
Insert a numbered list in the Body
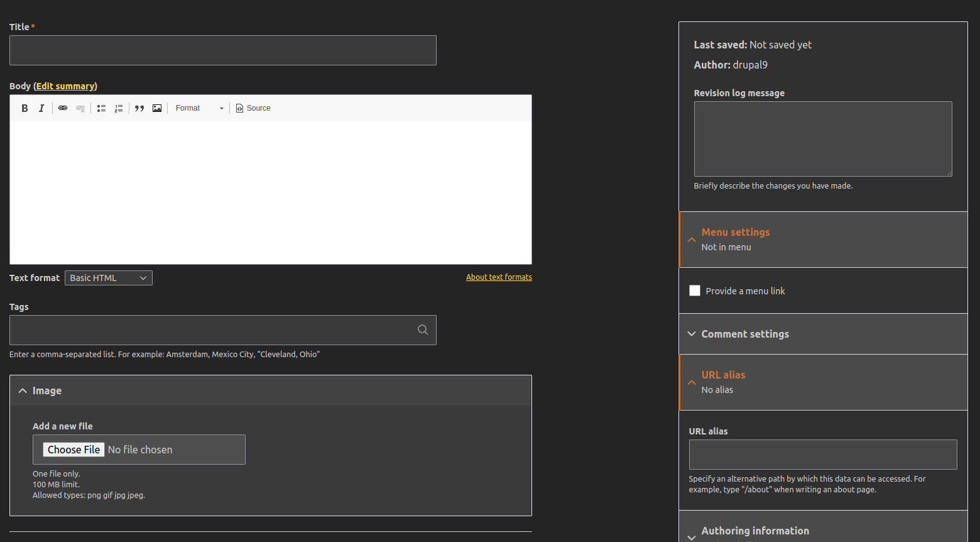point(119,108)
